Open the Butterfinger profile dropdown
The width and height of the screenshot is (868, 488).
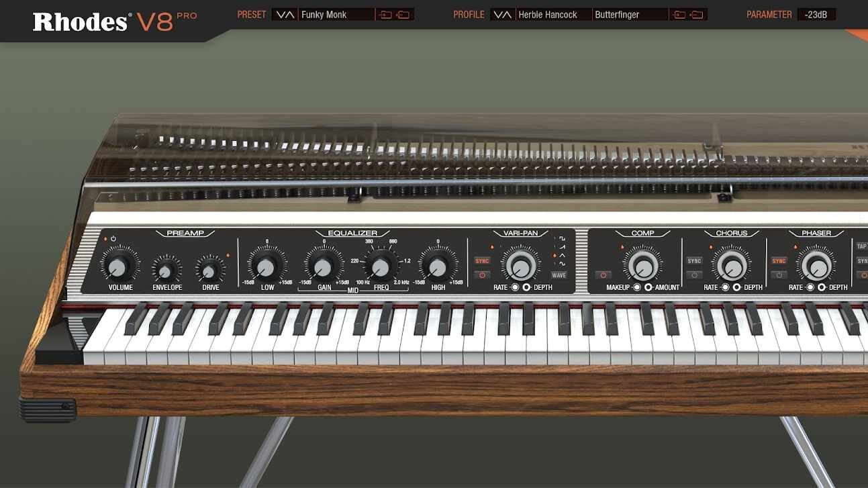click(630, 15)
